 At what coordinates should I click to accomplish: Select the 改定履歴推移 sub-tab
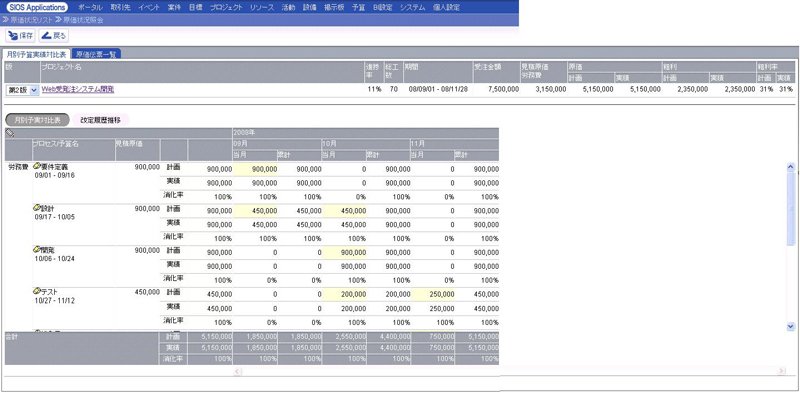[x=101, y=120]
